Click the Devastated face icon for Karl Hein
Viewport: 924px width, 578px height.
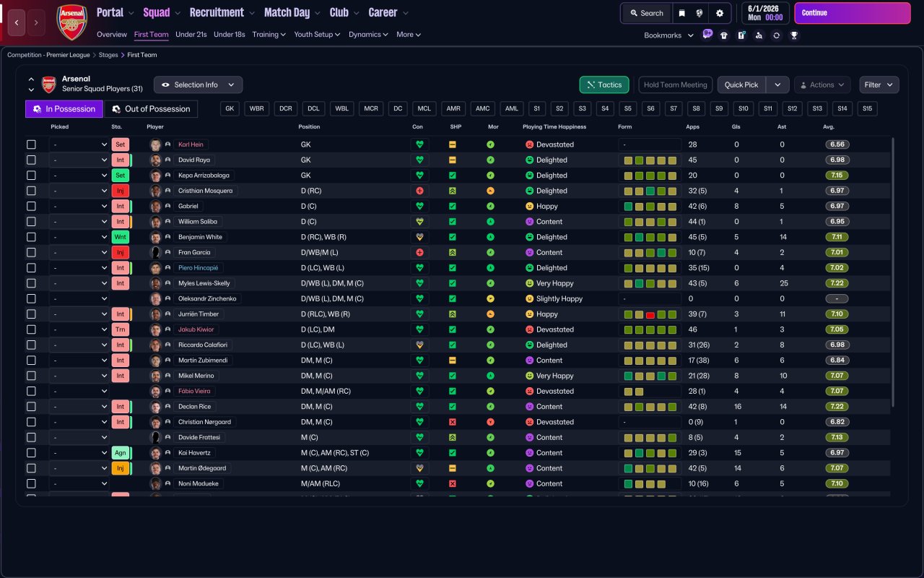529,144
